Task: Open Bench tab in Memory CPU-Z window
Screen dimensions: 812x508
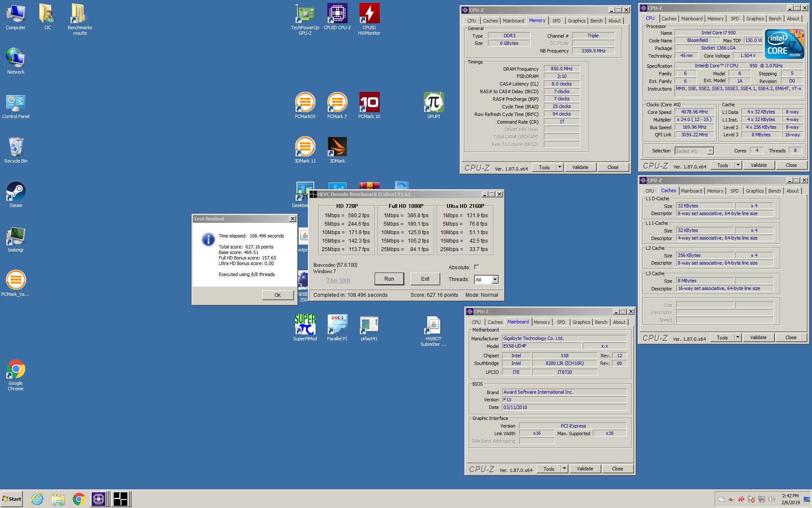Action: 596,21
